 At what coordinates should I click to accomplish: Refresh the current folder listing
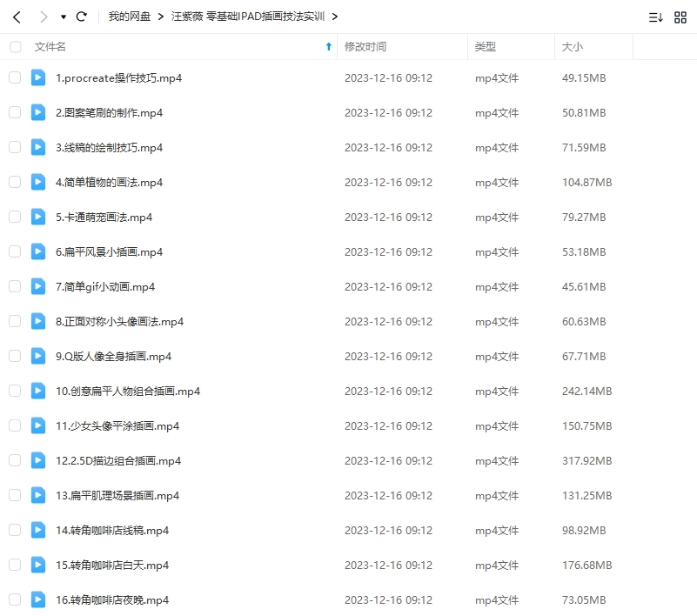(x=82, y=17)
